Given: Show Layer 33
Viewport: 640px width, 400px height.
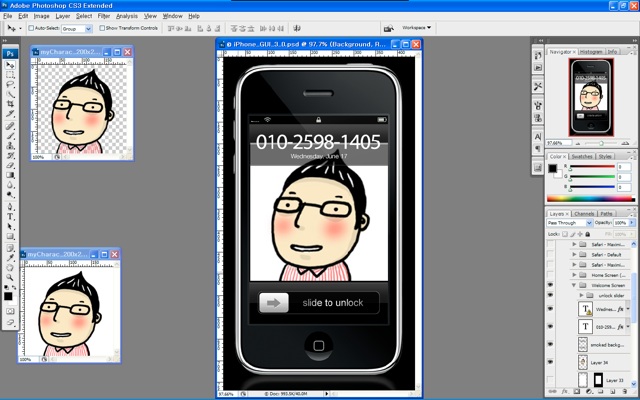Looking at the screenshot, I should [550, 380].
